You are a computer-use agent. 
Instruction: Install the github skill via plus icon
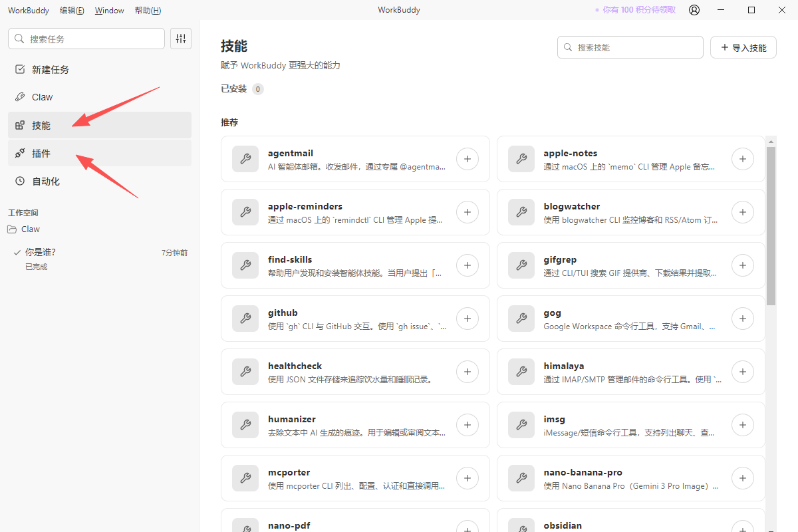[x=467, y=319]
